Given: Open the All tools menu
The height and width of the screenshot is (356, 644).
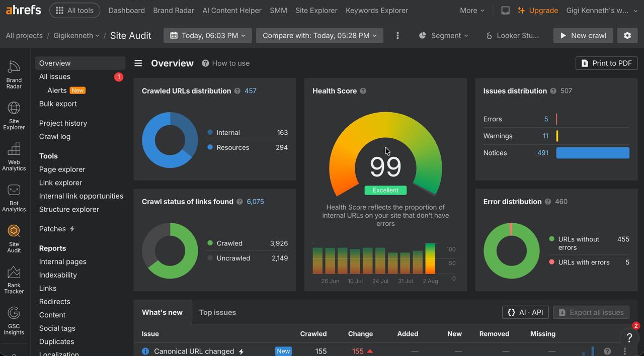Looking at the screenshot, I should [x=74, y=11].
